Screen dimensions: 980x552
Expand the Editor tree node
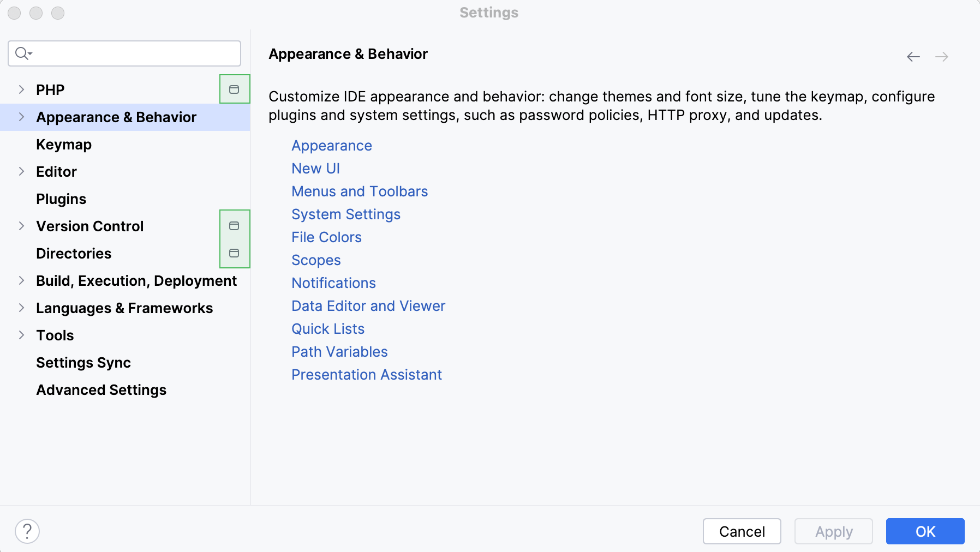22,171
